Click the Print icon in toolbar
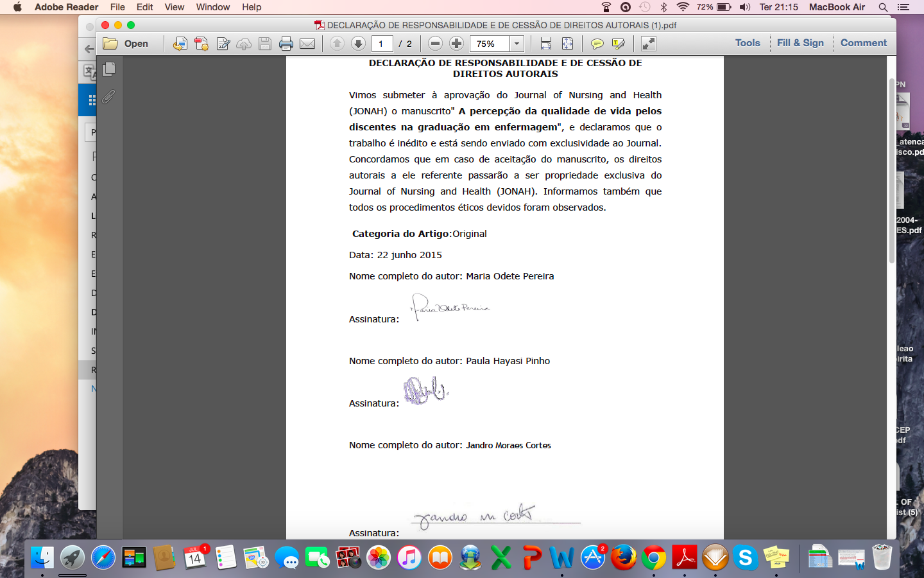This screenshot has height=578, width=924. point(286,44)
